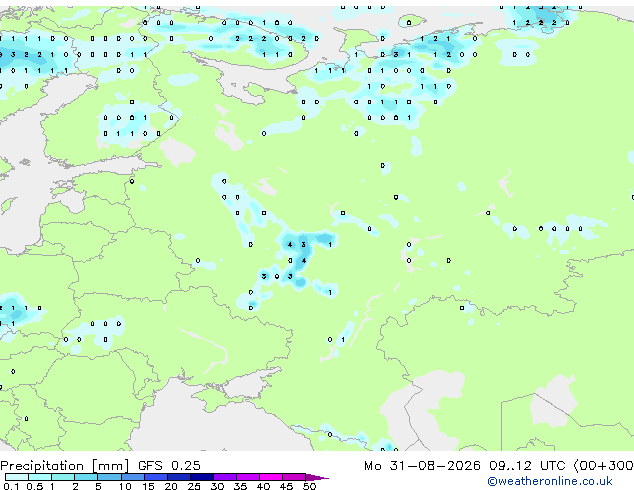The height and width of the screenshot is (490, 634).
Task: Click the 'Precipitation [mm]' title text
Action: (65, 466)
